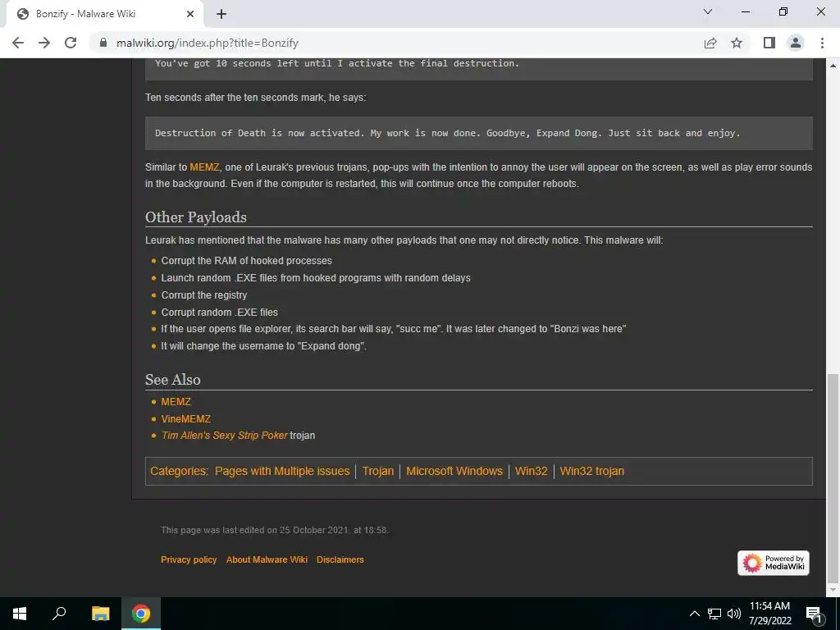Share this page icon in address bar

pos(710,43)
